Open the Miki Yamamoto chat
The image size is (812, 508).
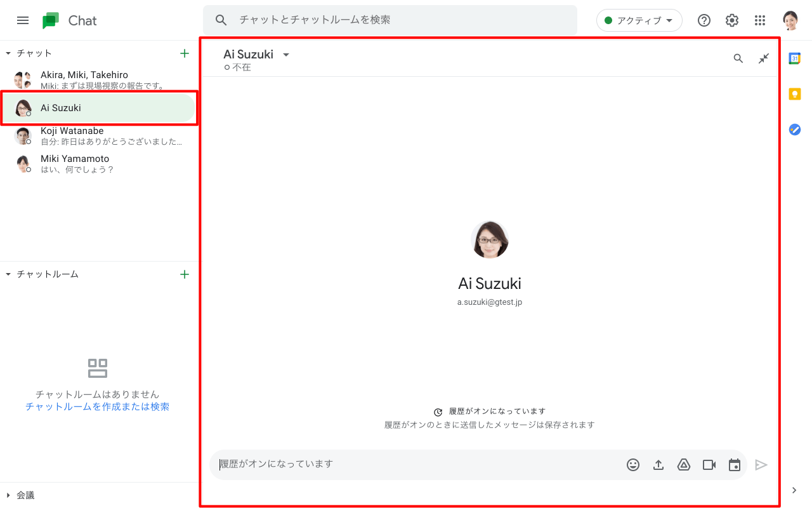point(99,164)
